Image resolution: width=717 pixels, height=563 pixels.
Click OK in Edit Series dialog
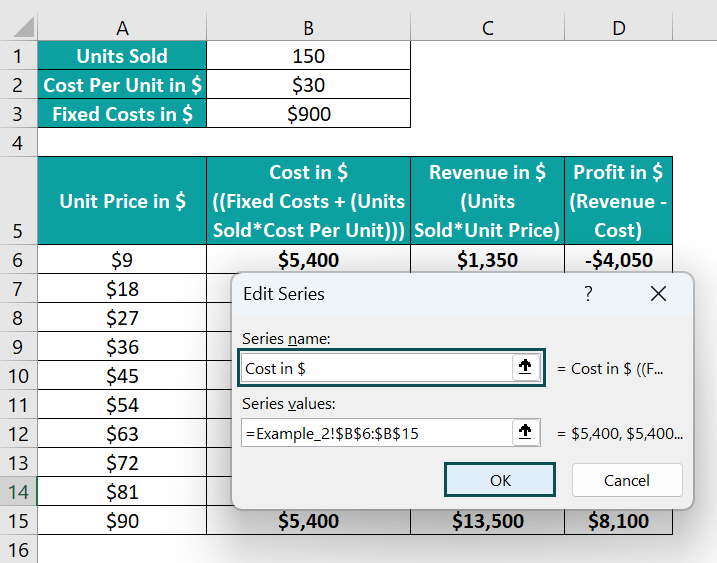(x=500, y=480)
